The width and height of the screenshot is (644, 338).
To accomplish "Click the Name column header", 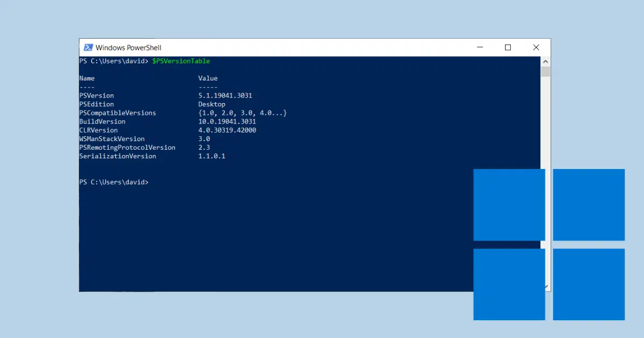I will pos(87,78).
